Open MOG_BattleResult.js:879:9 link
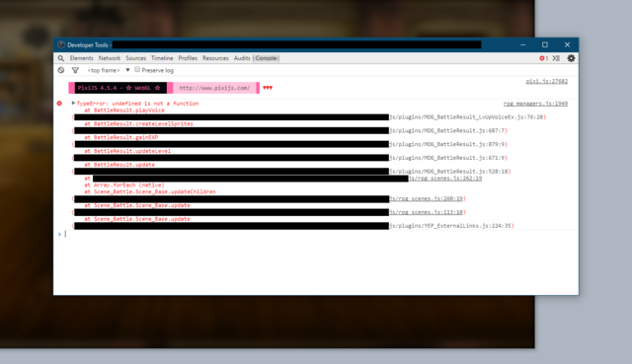The width and height of the screenshot is (632, 364). [x=447, y=144]
